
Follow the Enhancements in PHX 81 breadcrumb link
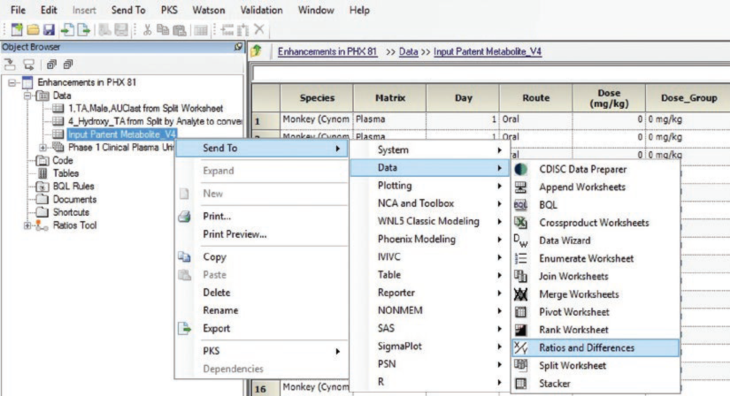[x=327, y=52]
